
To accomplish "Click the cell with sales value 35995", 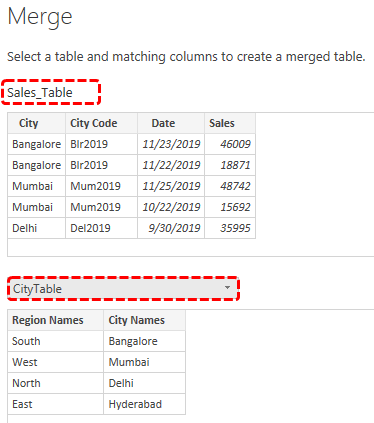I will click(x=230, y=228).
